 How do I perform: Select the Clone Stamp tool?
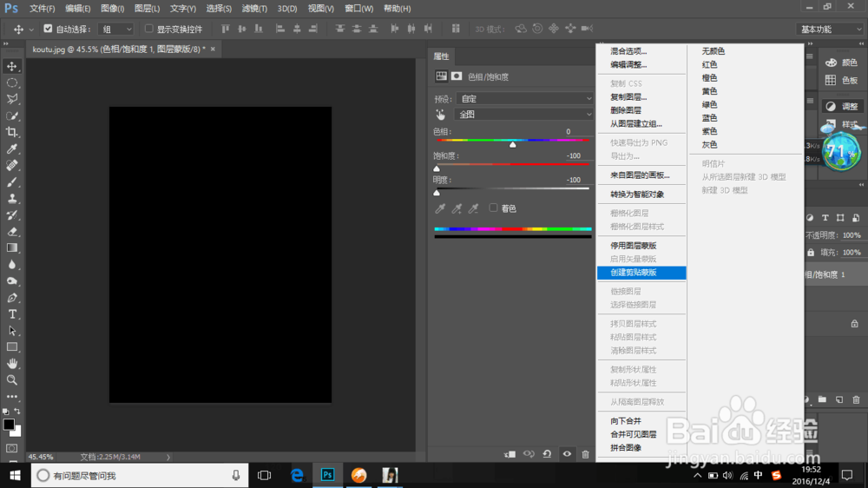(11, 199)
